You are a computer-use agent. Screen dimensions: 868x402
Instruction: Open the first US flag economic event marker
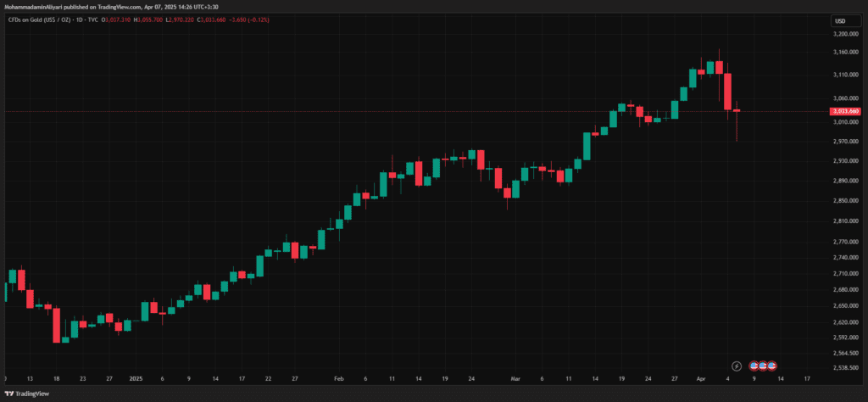[x=753, y=366]
